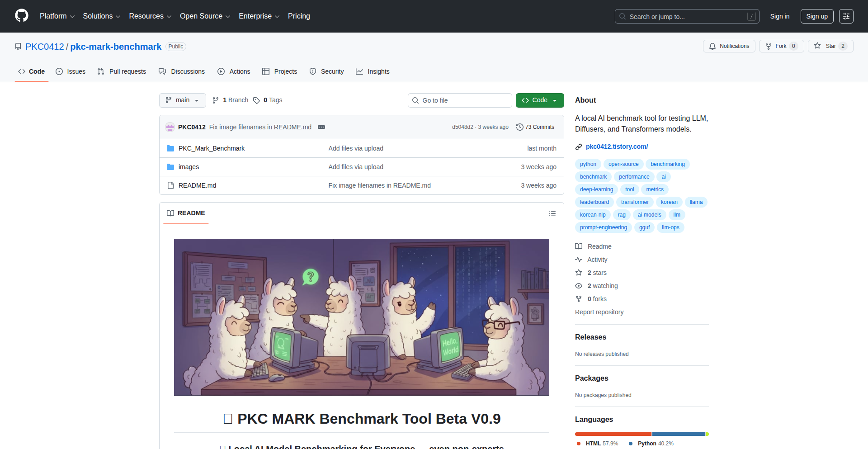This screenshot has height=449, width=868.
Task: Open the Releases section heading link
Action: tap(590, 337)
